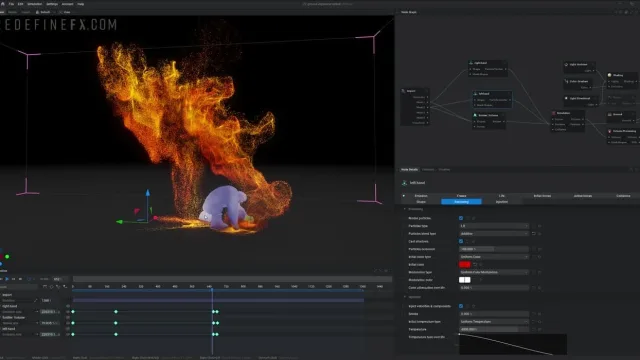
Task: Jump to the timeline end
Action: coord(20,279)
